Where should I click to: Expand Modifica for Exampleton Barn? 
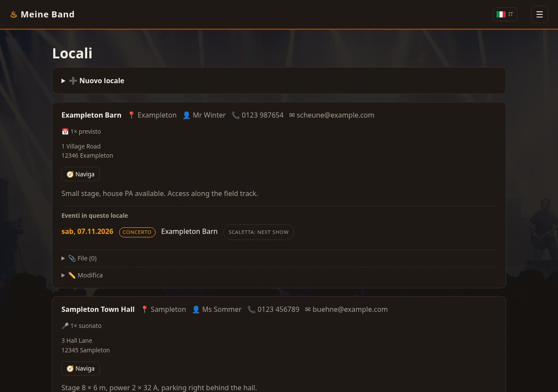279,275
